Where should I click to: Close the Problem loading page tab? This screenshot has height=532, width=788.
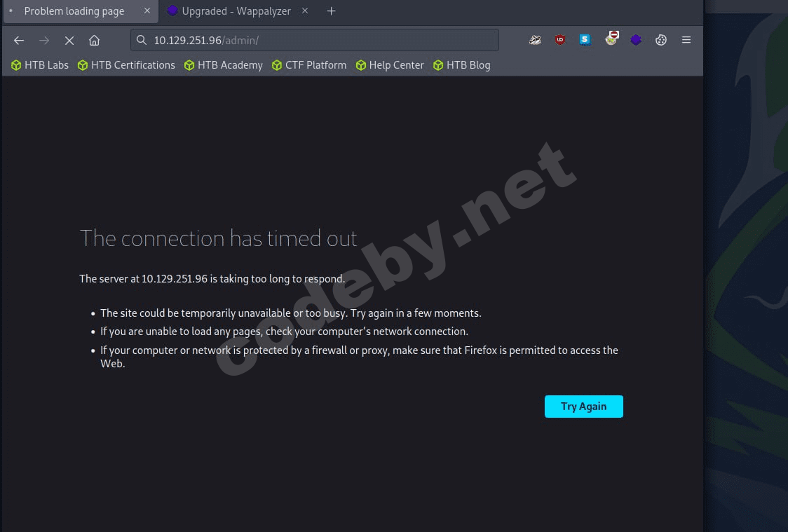coord(147,11)
